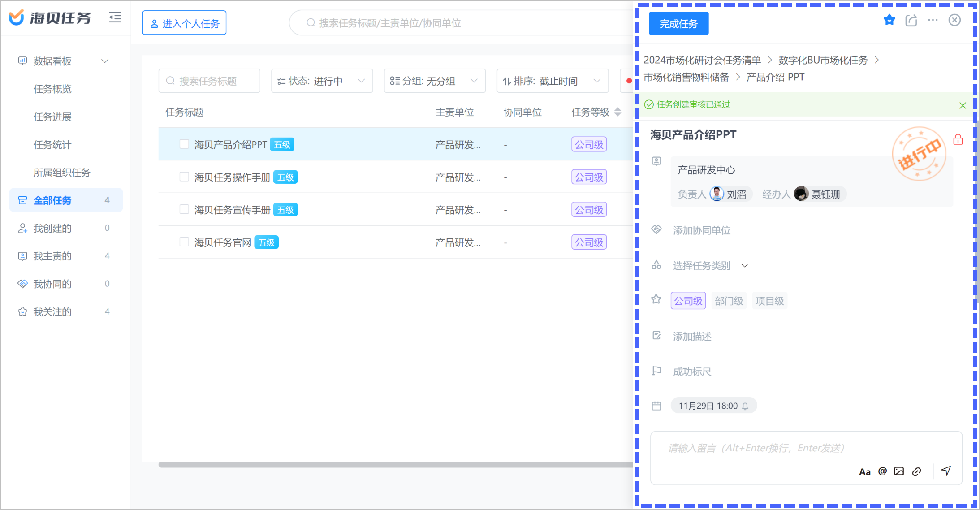Open breadcrumb 2024市场化研讨会任务清单
Image resolution: width=980 pixels, height=510 pixels.
pyautogui.click(x=702, y=60)
